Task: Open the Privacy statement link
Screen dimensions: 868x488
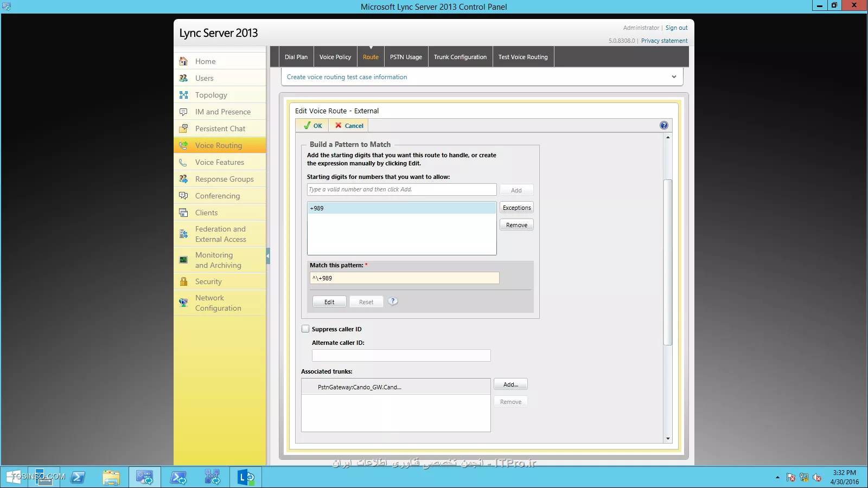Action: point(664,41)
